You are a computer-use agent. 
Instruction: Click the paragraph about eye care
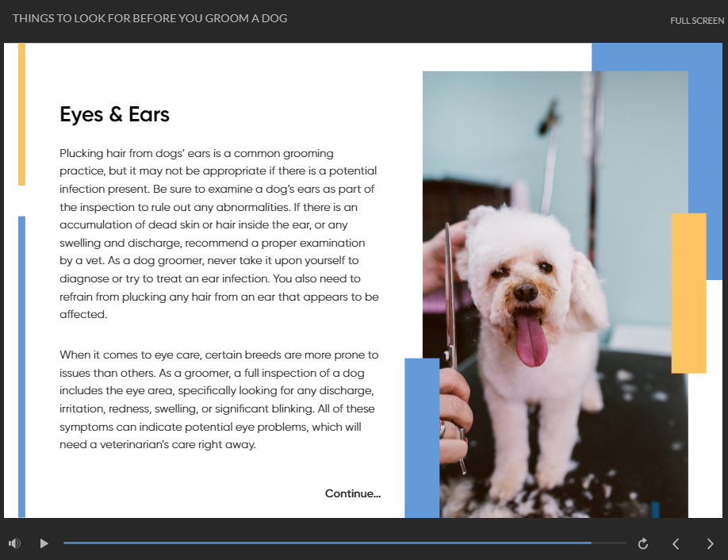(219, 400)
